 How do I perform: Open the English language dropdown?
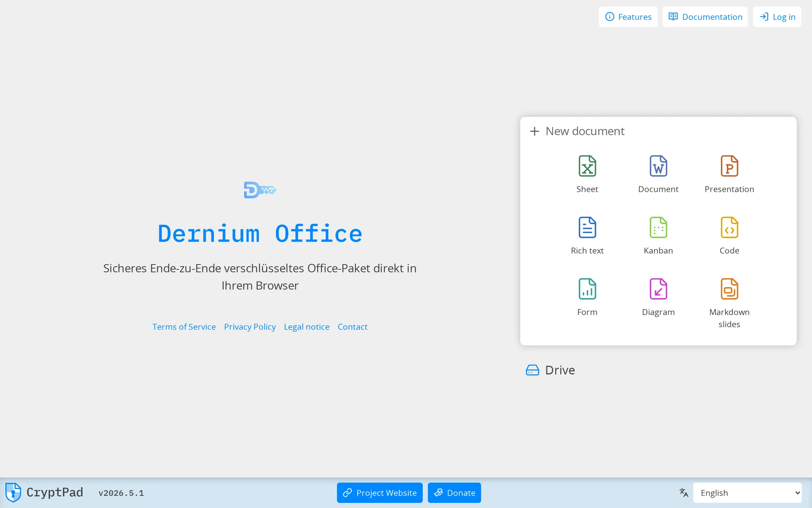click(x=747, y=493)
